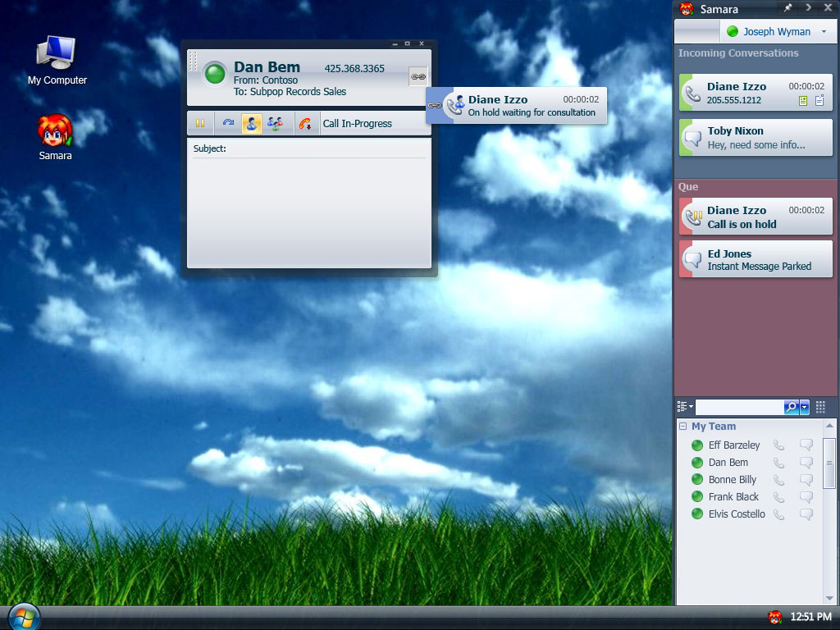Open the green contact card icon for Diane Izzo

pos(803,101)
